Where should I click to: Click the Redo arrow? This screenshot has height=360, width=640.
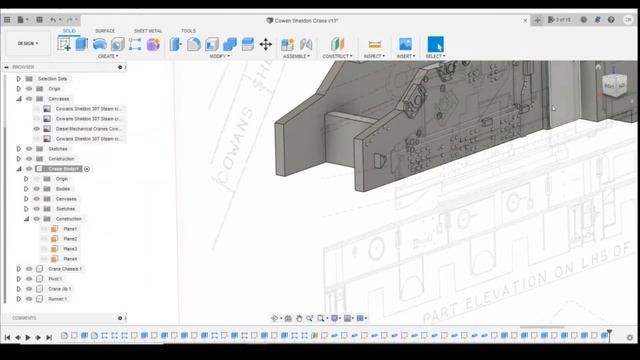[x=70, y=20]
